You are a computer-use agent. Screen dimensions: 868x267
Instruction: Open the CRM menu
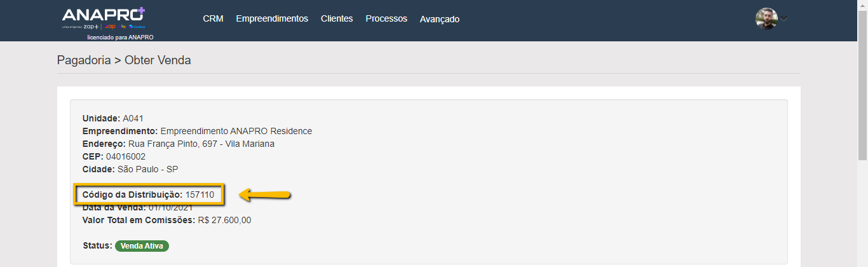coord(213,19)
